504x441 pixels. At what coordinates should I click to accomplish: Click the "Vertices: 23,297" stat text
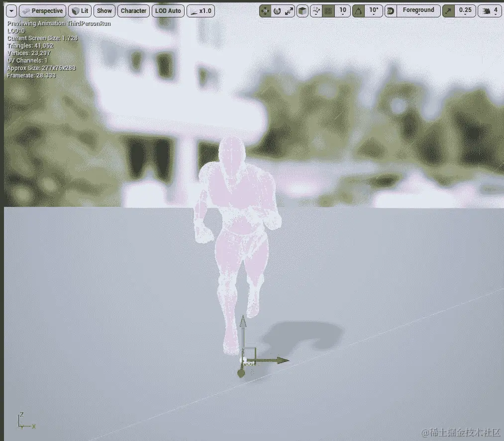click(x=28, y=53)
